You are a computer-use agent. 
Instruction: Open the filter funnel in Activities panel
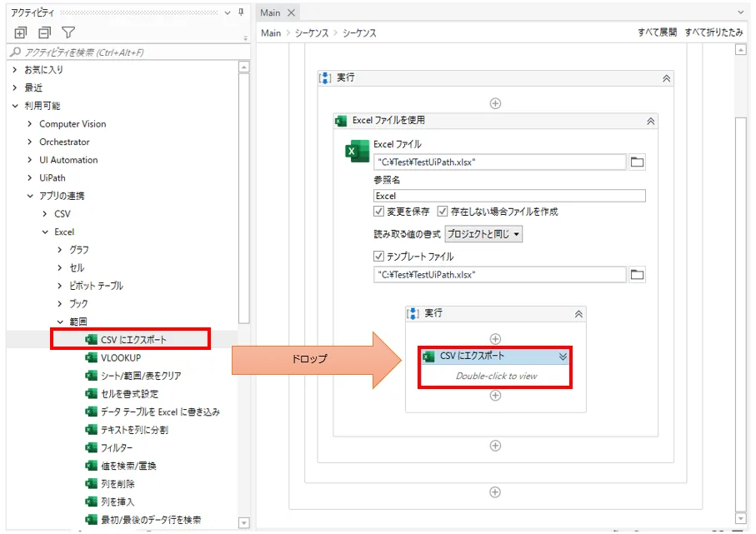(69, 33)
